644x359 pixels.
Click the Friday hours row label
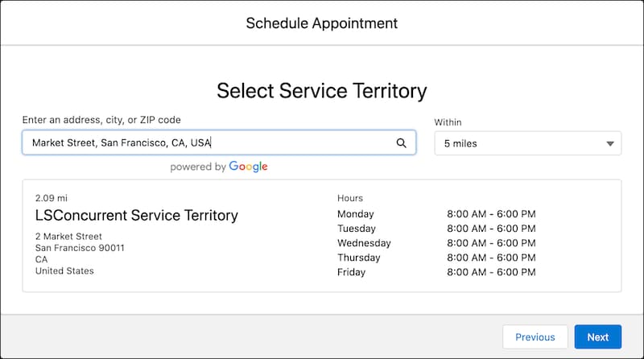tap(351, 272)
